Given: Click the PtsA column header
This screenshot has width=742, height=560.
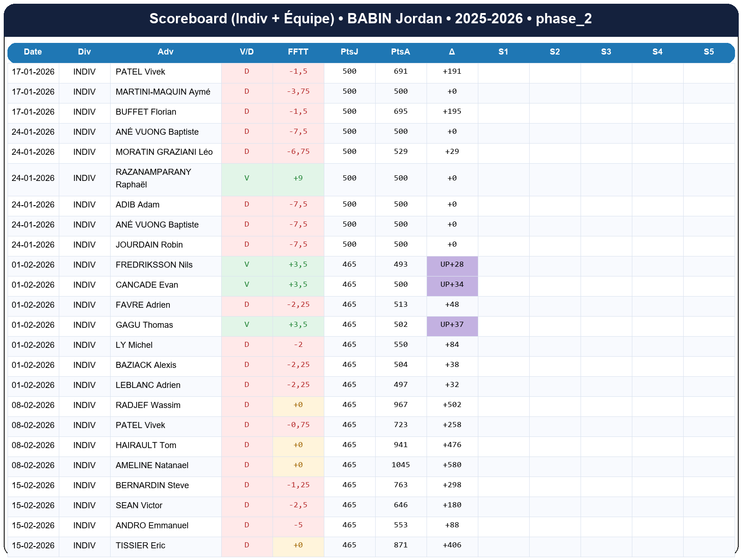Looking at the screenshot, I should tap(401, 52).
